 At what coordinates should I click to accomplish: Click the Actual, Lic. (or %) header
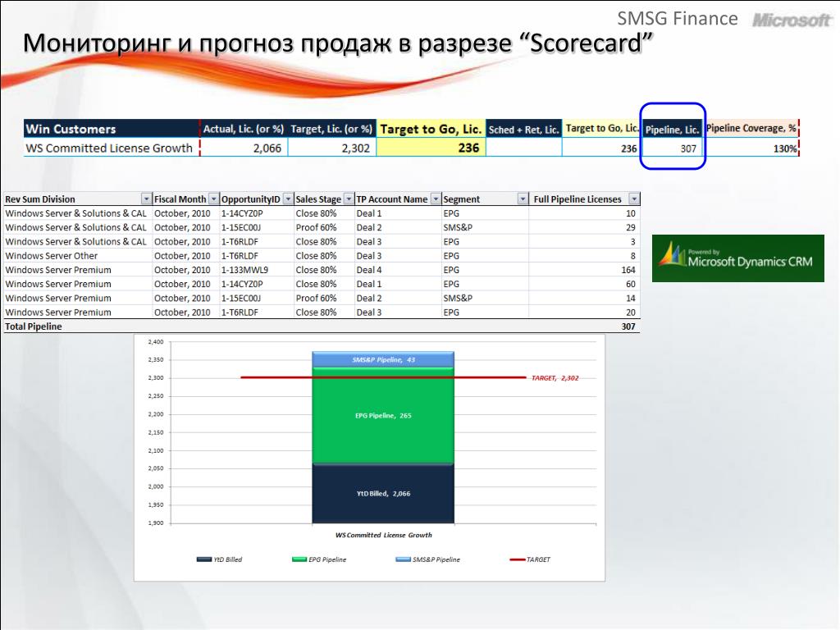pyautogui.click(x=243, y=129)
